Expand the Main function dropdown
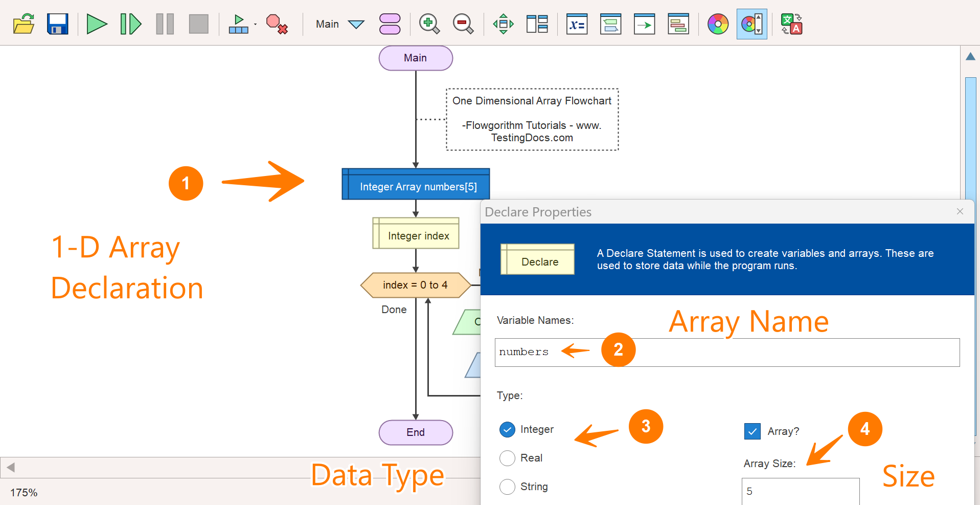The width and height of the screenshot is (980, 505). tap(356, 24)
